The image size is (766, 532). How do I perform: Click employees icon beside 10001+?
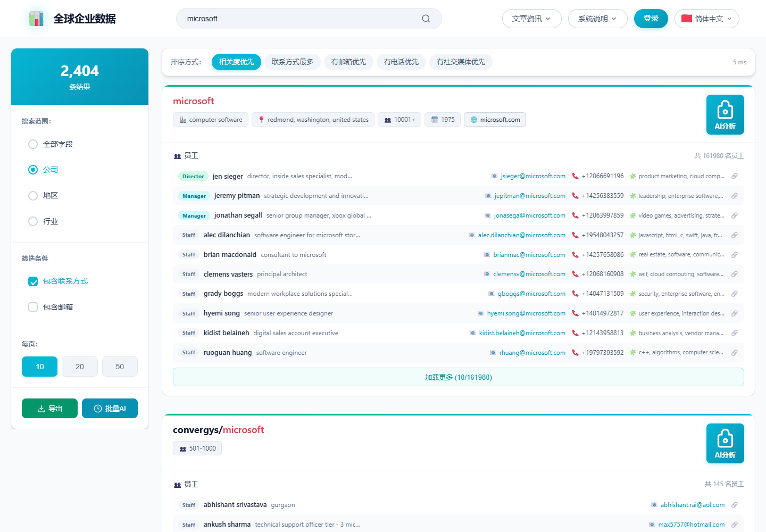388,120
